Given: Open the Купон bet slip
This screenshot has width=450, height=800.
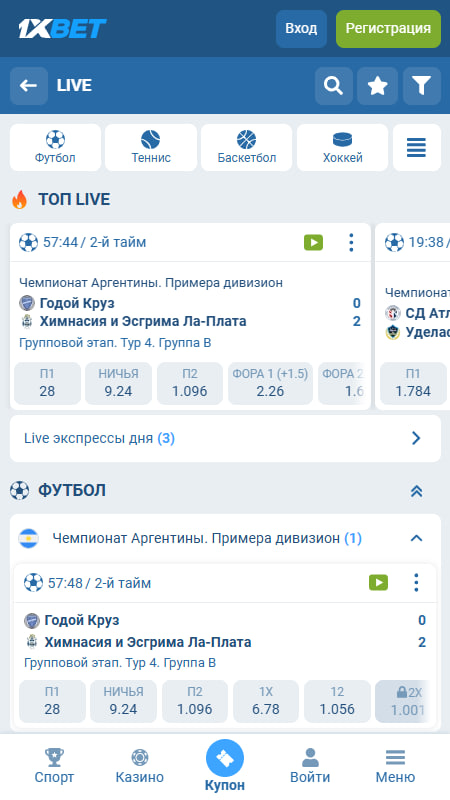Looking at the screenshot, I should point(224,766).
